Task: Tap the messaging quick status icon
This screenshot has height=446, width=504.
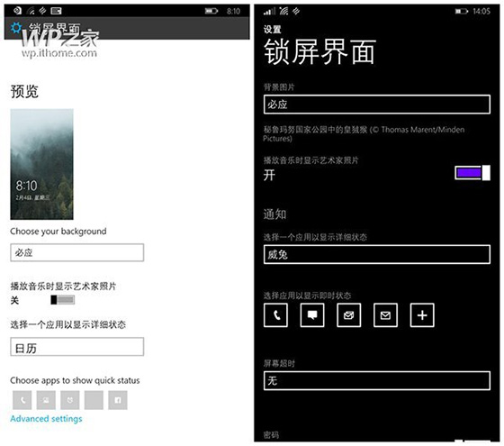Action: (x=312, y=315)
